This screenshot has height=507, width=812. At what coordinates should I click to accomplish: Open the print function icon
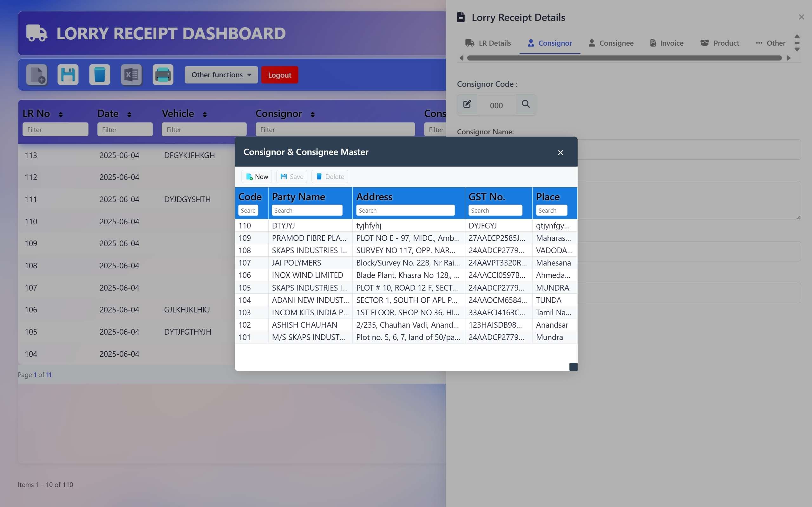(163, 74)
